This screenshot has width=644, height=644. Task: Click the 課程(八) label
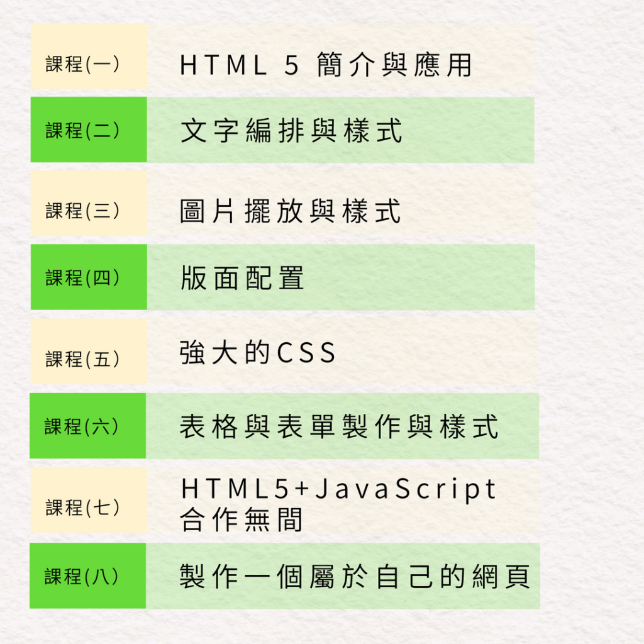click(x=88, y=575)
